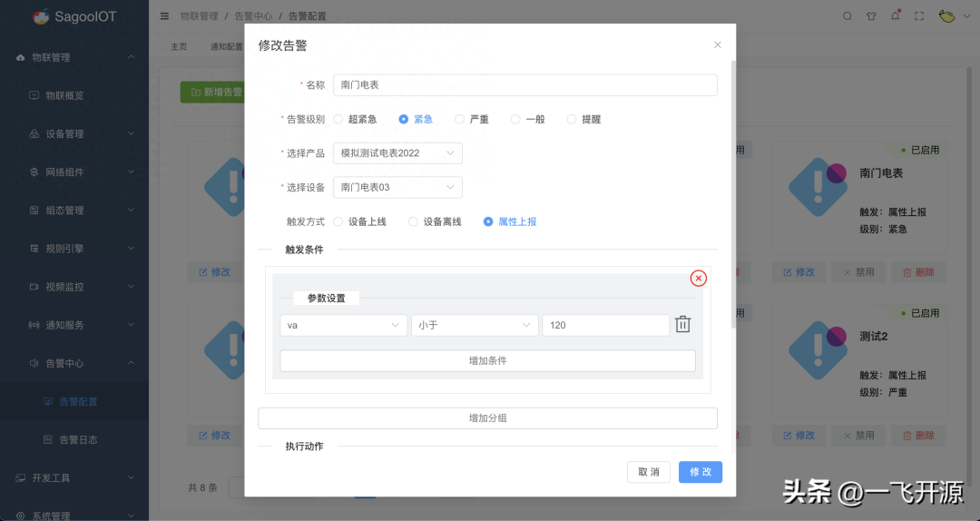980x521 pixels.
Task: Delete the va condition trash icon
Action: tap(682, 325)
